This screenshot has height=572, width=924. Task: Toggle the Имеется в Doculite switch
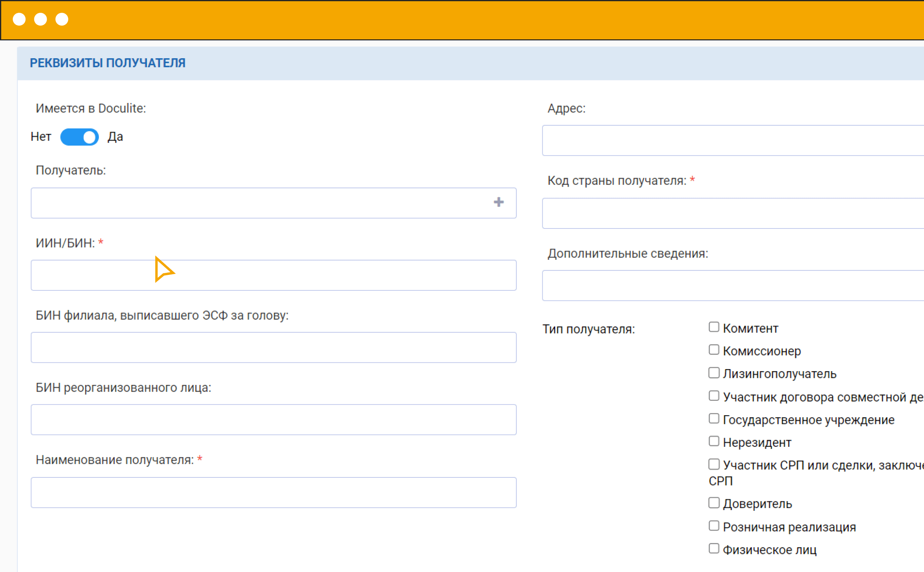point(79,137)
